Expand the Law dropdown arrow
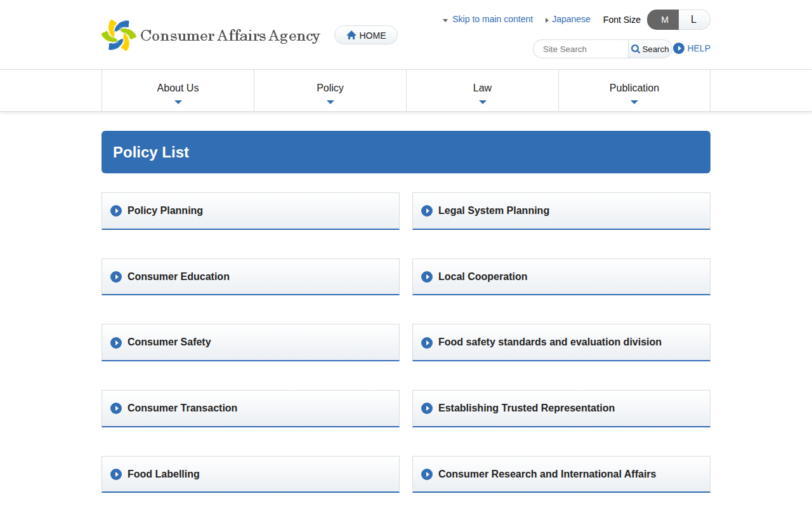This screenshot has width=812, height=508. (482, 102)
